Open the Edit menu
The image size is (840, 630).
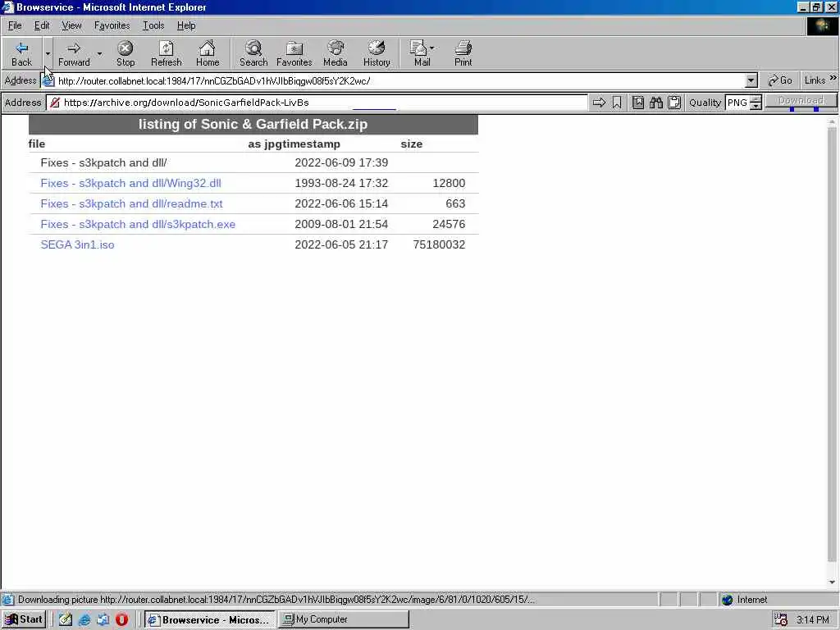tap(42, 25)
